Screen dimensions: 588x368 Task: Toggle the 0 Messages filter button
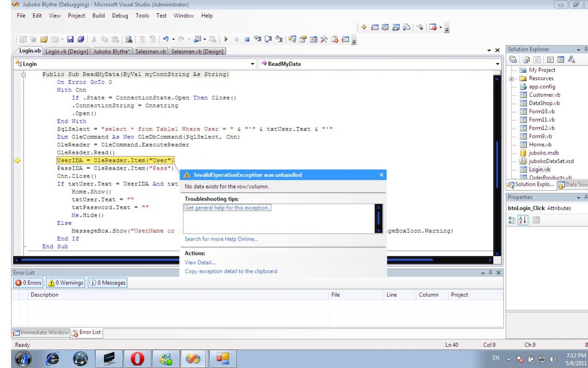coord(107,283)
